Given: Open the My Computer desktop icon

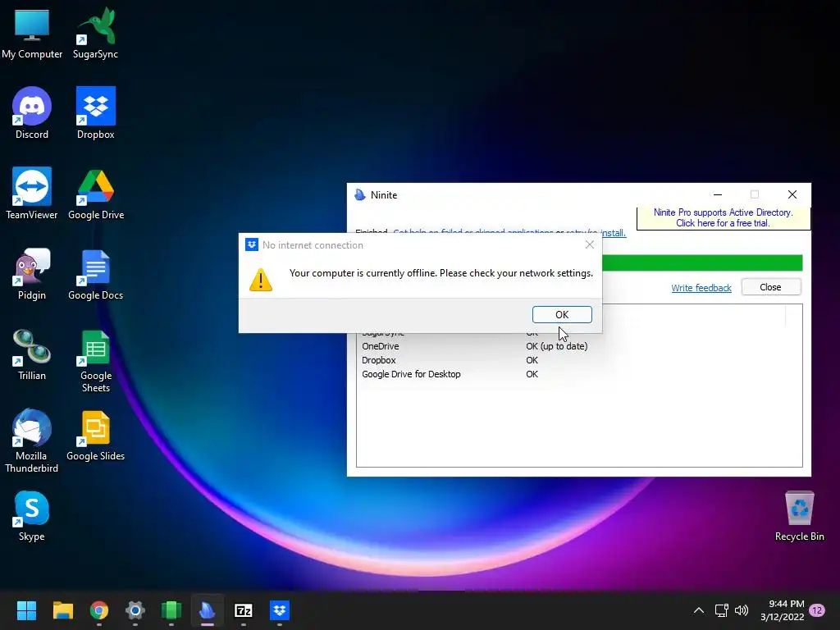Looking at the screenshot, I should click(x=32, y=34).
